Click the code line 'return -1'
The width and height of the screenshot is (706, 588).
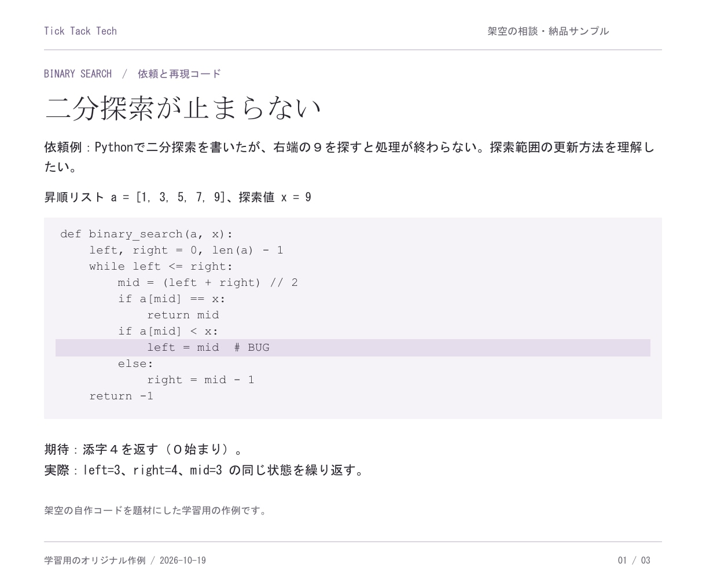[x=122, y=396]
